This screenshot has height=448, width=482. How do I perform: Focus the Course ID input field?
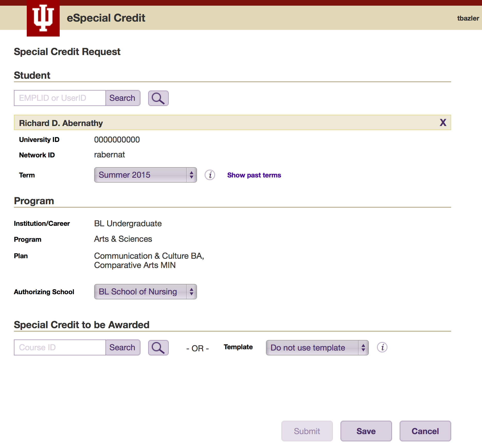click(x=60, y=347)
